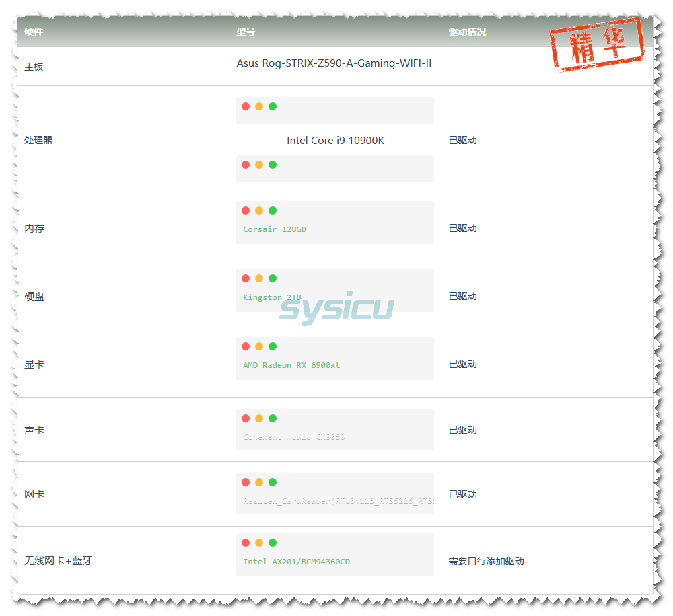Image resolution: width=673 pixels, height=616 pixels.
Task: Click green dot in Intel AX201 code block
Action: pyautogui.click(x=273, y=543)
